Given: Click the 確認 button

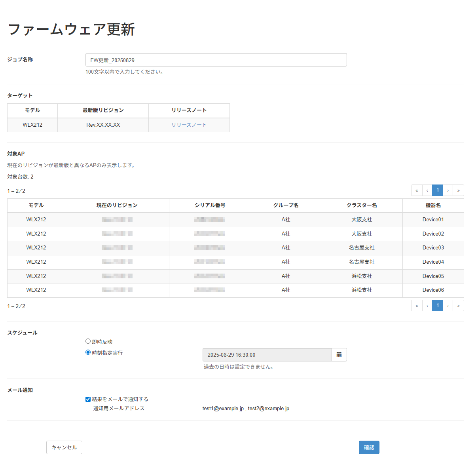Looking at the screenshot, I should (369, 447).
